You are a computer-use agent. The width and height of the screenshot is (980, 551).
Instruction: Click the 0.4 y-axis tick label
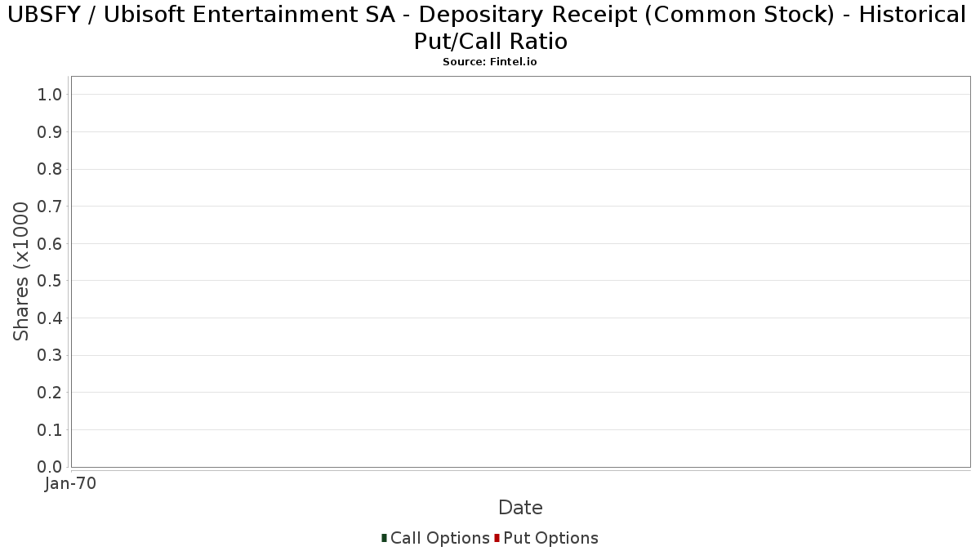(50, 318)
